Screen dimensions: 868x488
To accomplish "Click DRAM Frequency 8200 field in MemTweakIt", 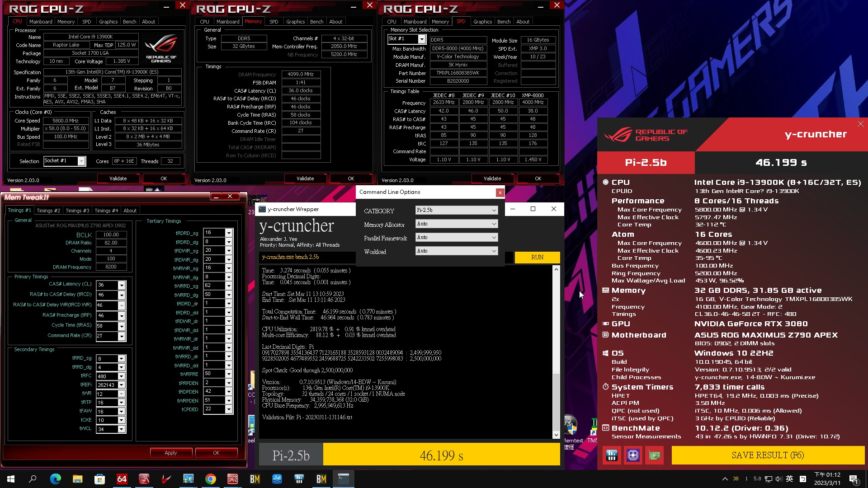I will click(111, 267).
